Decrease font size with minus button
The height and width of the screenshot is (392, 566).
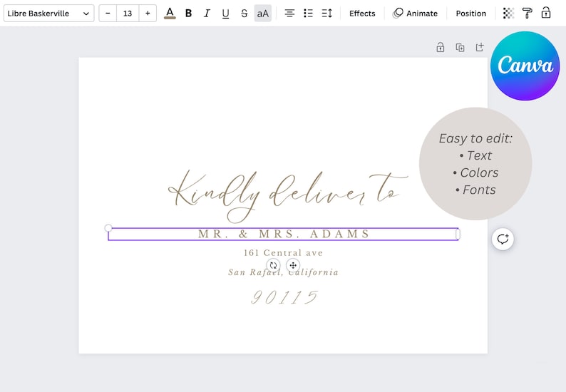(x=108, y=14)
